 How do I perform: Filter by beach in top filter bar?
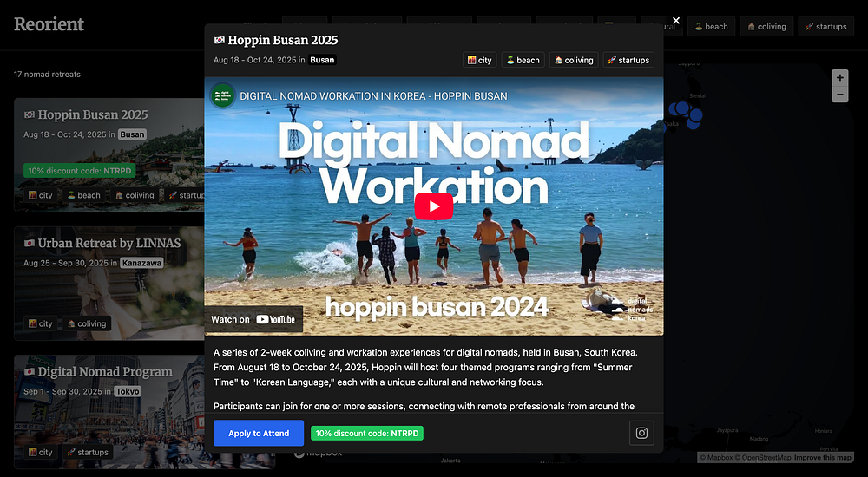pyautogui.click(x=712, y=27)
